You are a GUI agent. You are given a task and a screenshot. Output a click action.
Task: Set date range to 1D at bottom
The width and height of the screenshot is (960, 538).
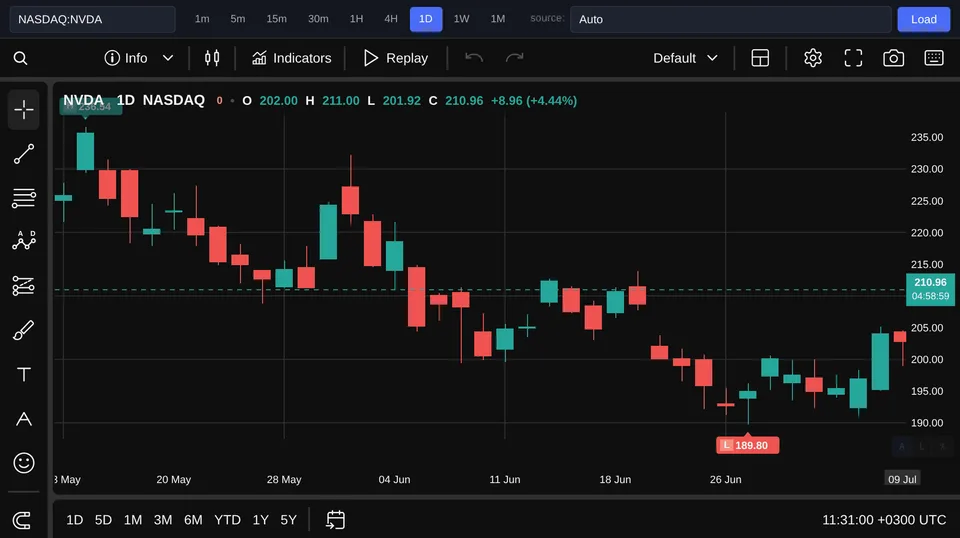[75, 520]
